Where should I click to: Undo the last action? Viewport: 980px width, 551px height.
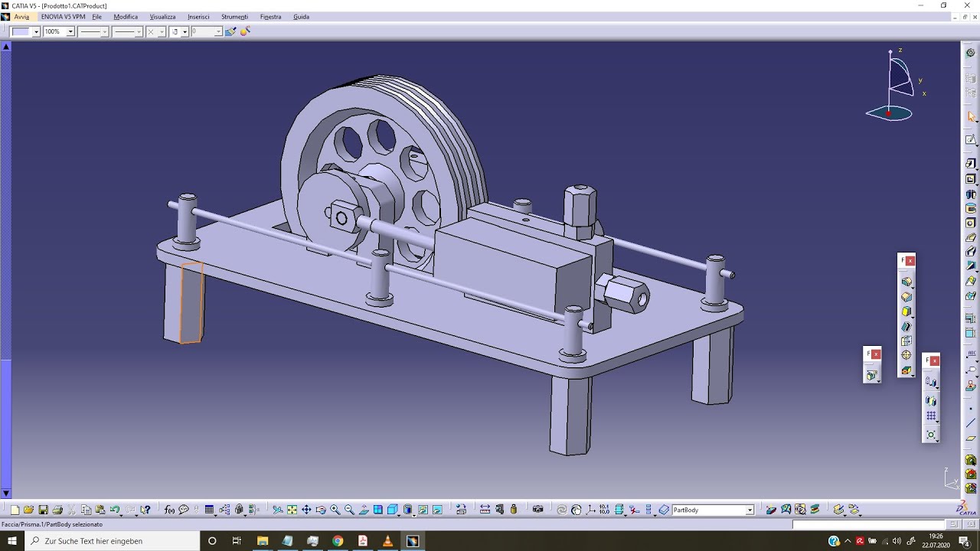pyautogui.click(x=114, y=510)
